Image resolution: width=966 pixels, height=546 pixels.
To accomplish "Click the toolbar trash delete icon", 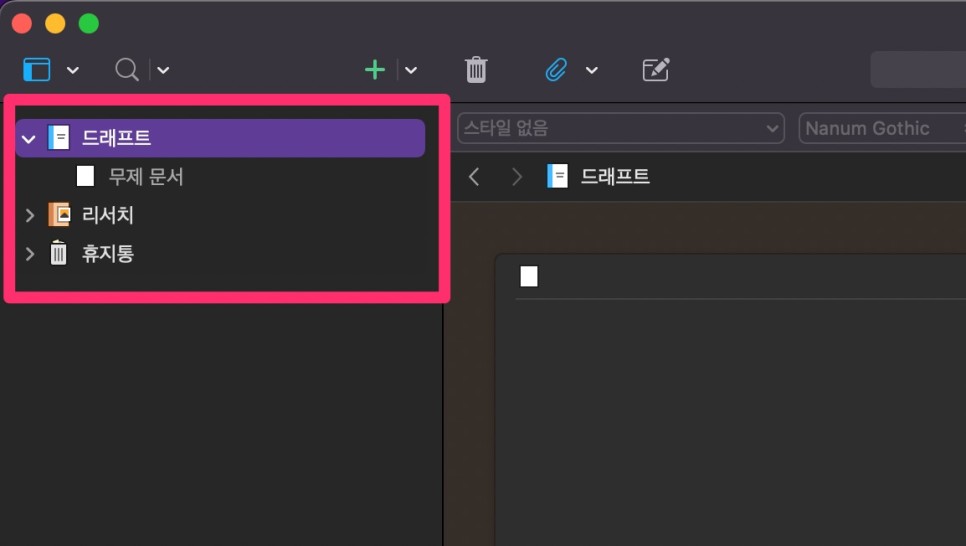I will [x=476, y=70].
